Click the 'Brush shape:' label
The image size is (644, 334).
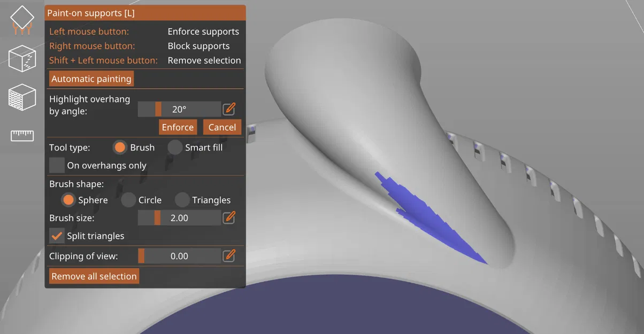[76, 184]
